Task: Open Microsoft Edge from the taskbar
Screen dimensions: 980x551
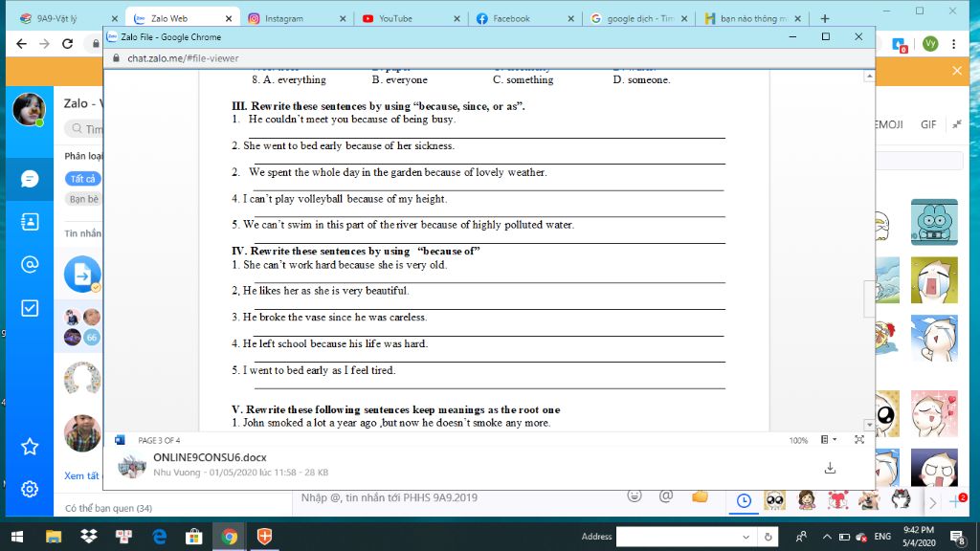Action: [160, 537]
